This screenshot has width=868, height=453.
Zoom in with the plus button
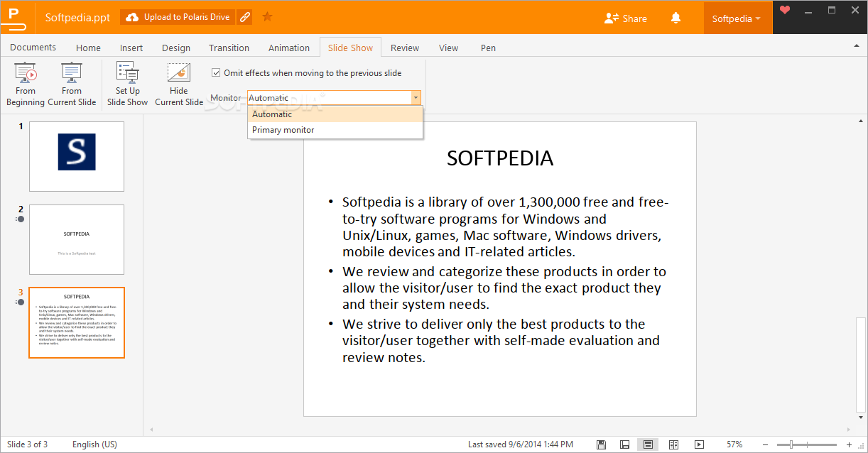coord(849,444)
